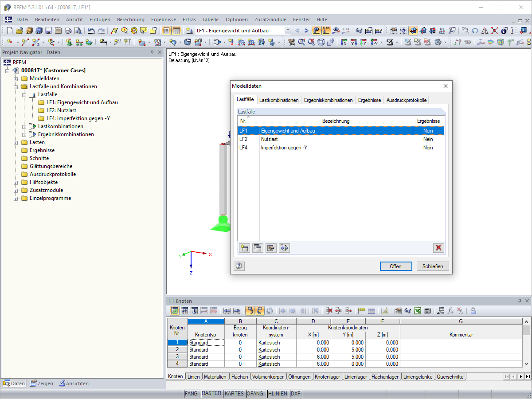Screen dimensions: 532x399
Task: Open the Berechnung menu
Action: pyautogui.click(x=131, y=20)
